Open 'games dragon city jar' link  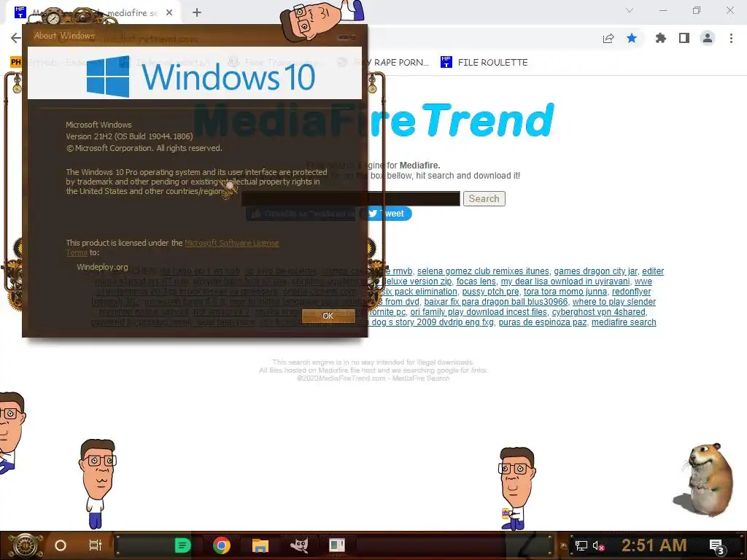coord(595,271)
